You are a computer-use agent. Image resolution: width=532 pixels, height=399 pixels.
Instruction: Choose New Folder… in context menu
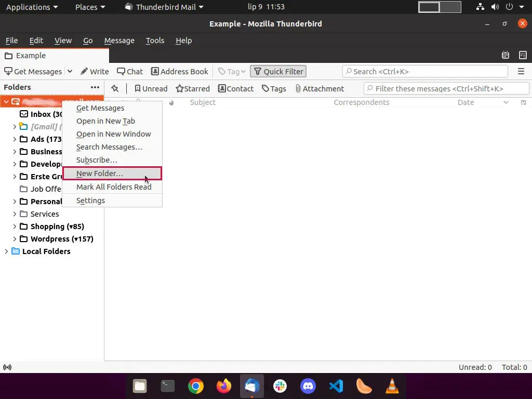click(x=112, y=174)
